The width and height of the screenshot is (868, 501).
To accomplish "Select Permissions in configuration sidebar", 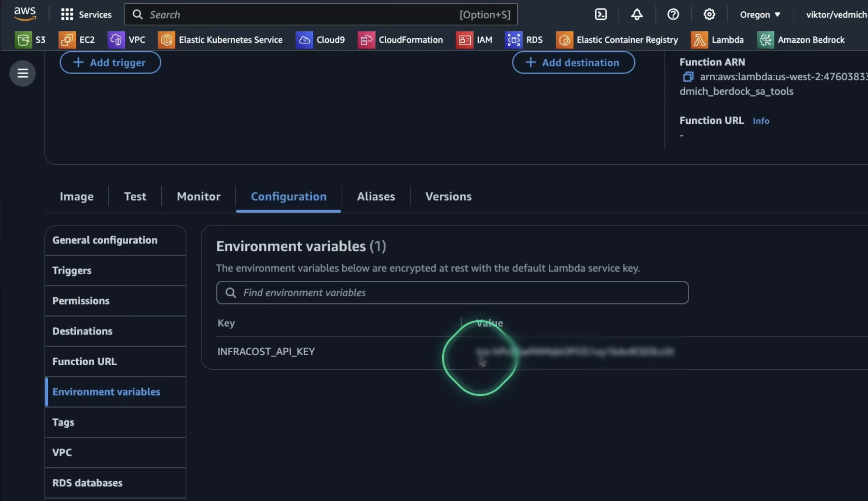I will tap(81, 301).
